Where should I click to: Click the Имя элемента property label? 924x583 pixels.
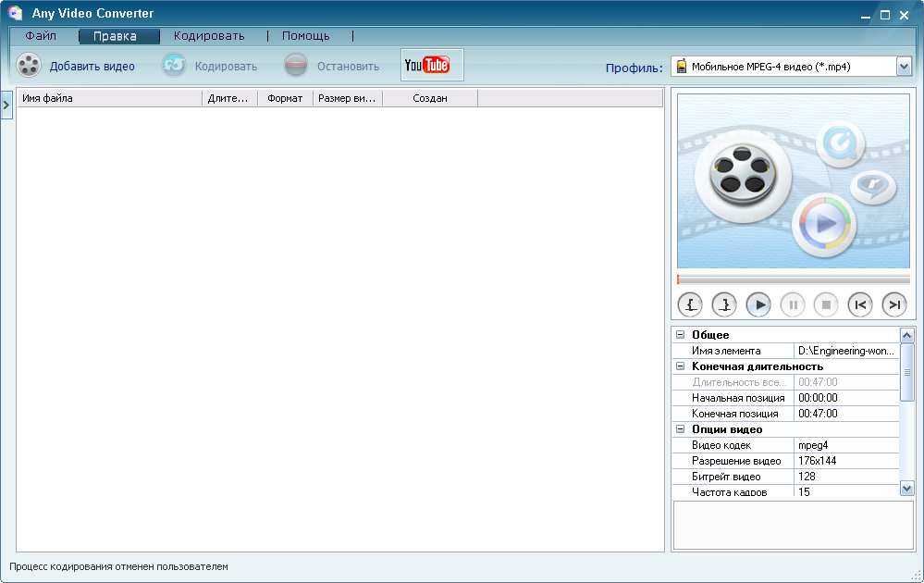point(726,350)
